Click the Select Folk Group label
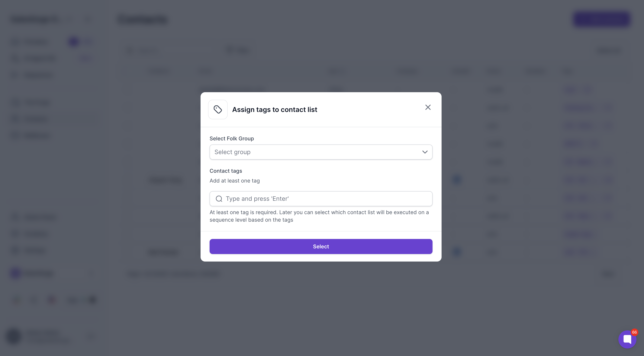The image size is (644, 356). pyautogui.click(x=231, y=138)
